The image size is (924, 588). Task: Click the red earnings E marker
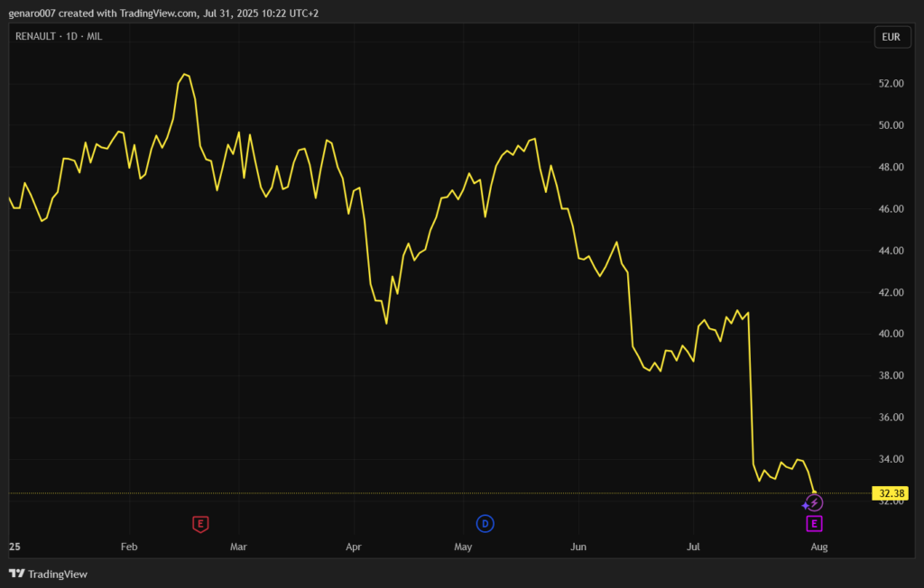click(200, 523)
